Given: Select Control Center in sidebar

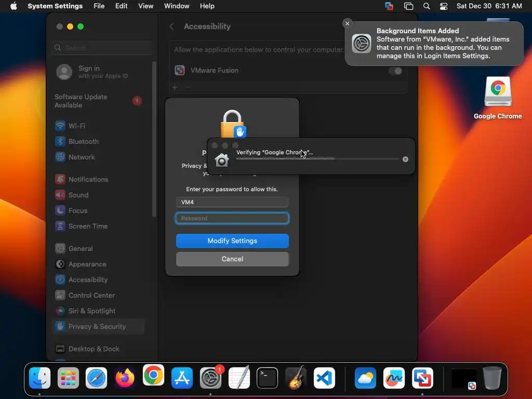Looking at the screenshot, I should point(98,296).
